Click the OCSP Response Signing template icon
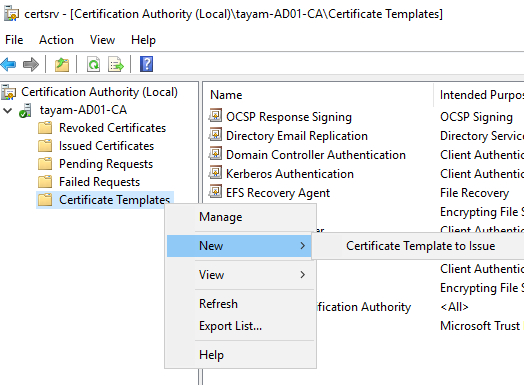The height and width of the screenshot is (385, 524). [216, 116]
